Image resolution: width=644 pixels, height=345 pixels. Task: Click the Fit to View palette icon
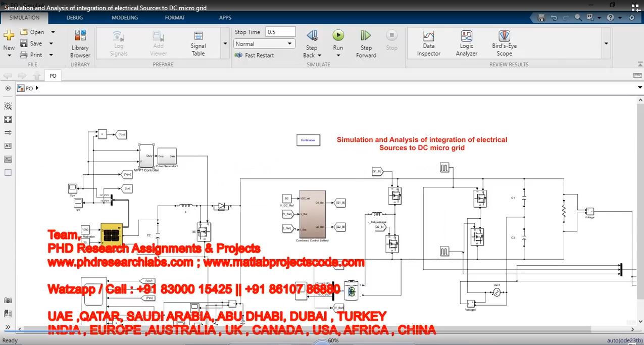[x=8, y=120]
